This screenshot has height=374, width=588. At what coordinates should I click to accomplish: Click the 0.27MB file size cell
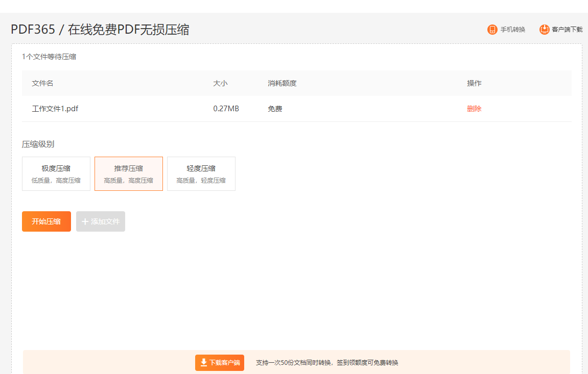click(x=226, y=109)
